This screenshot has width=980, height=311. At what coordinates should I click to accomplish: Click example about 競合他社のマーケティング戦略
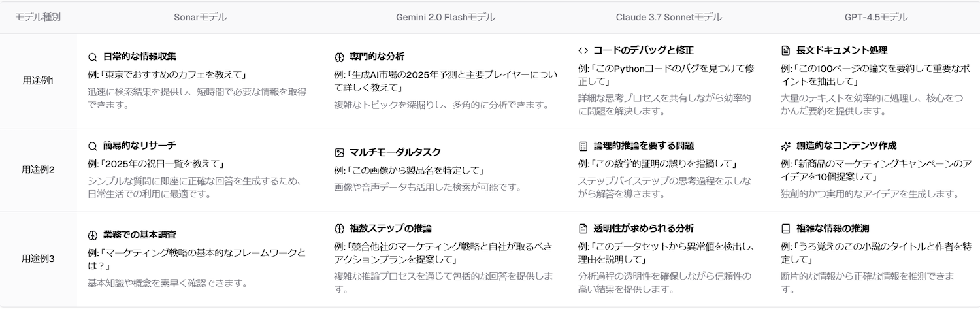click(443, 253)
